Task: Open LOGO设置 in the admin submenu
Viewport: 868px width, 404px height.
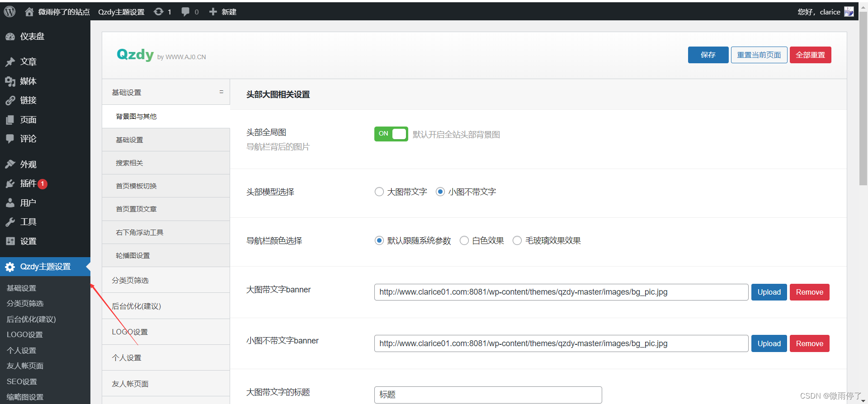Action: pyautogui.click(x=25, y=334)
